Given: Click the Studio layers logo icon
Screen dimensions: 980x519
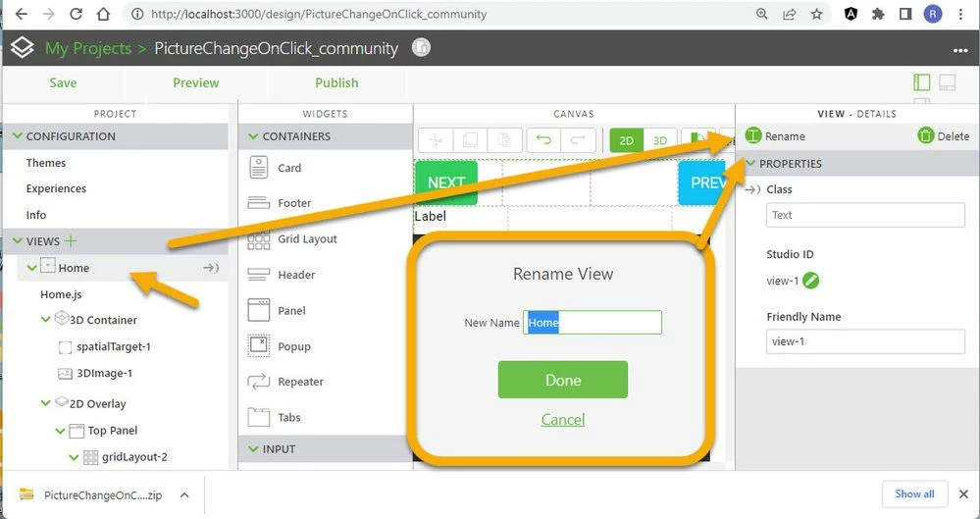Looking at the screenshot, I should [x=22, y=47].
